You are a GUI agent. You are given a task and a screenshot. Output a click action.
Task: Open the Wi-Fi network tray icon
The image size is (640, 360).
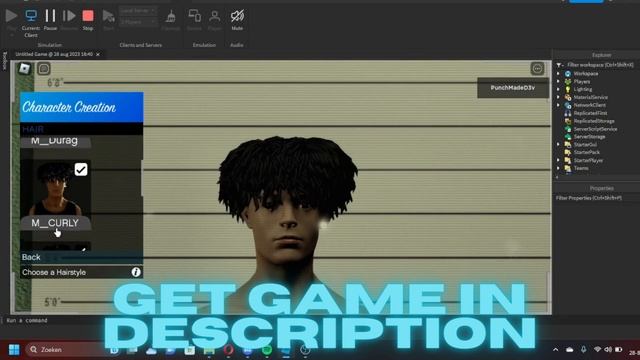tap(598, 350)
